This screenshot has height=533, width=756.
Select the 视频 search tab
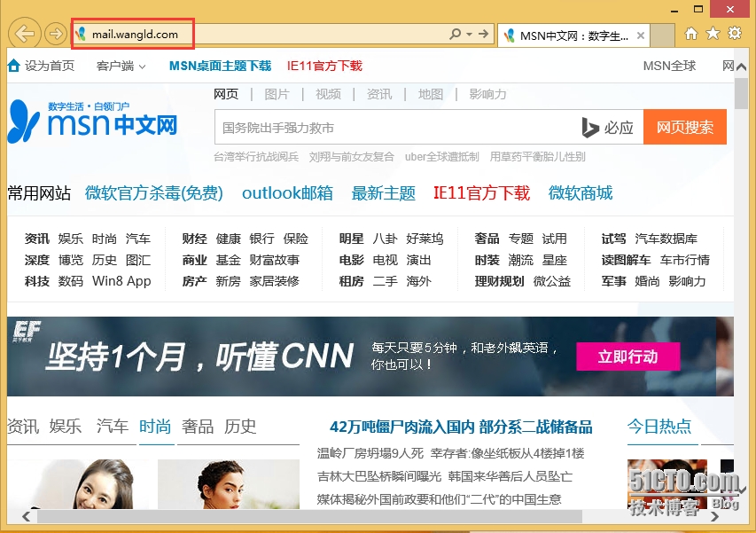coord(328,94)
